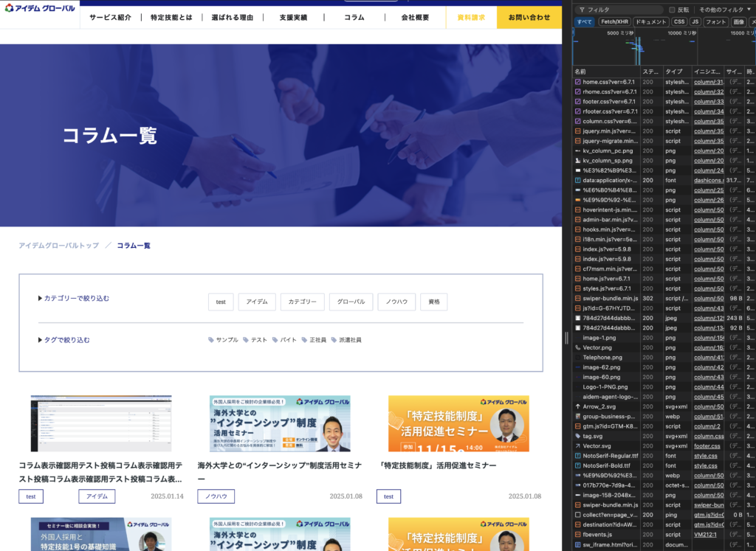
Task: Open the 支援実績 nav menu item
Action: [x=293, y=18]
